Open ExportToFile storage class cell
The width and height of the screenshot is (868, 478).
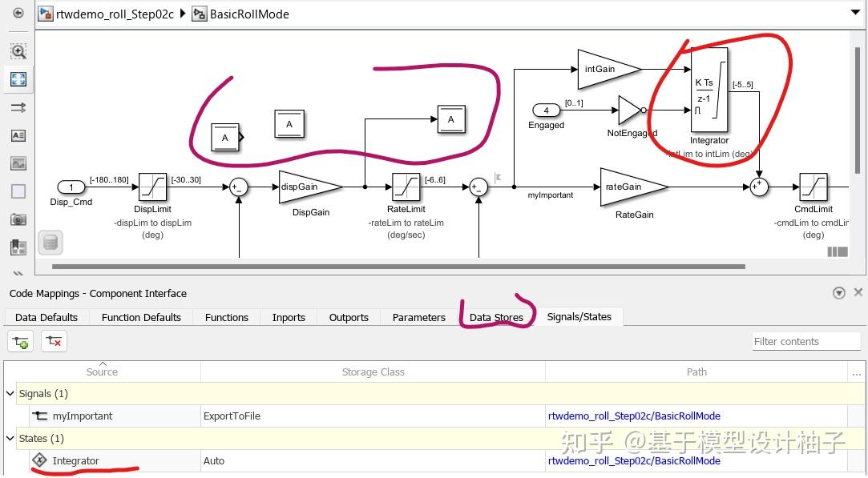point(373,416)
